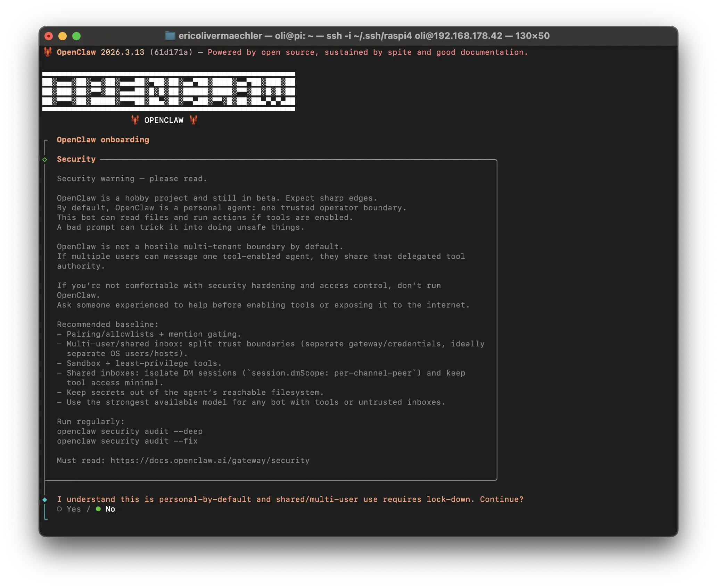Open the docs.openclaw.ai security link

pyautogui.click(x=210, y=461)
